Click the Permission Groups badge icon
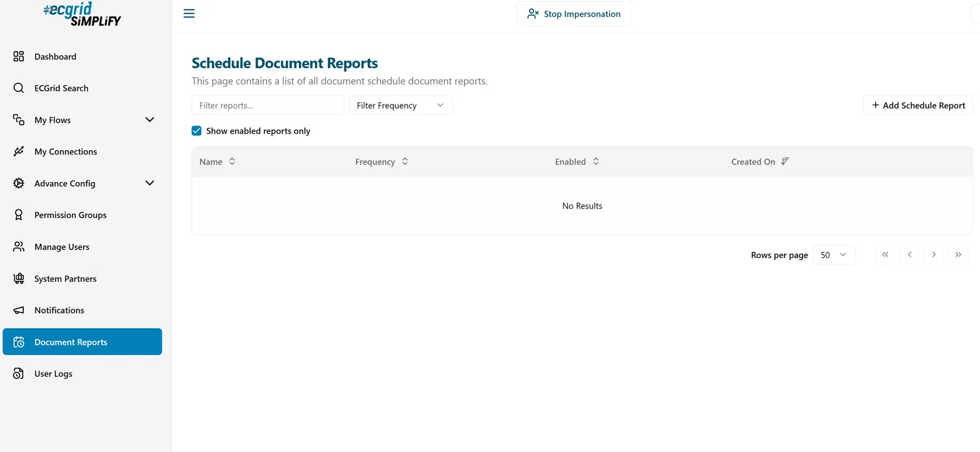This screenshot has height=452, width=980. pos(19,214)
